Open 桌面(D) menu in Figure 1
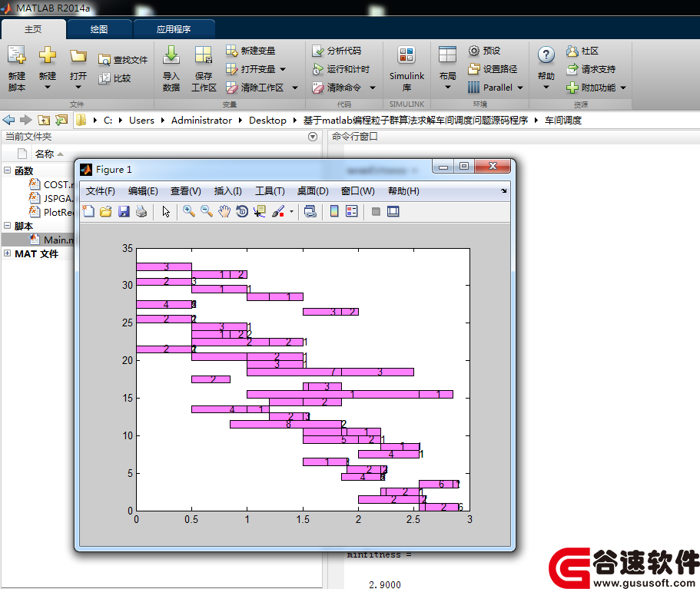The height and width of the screenshot is (589, 700). coord(313,191)
